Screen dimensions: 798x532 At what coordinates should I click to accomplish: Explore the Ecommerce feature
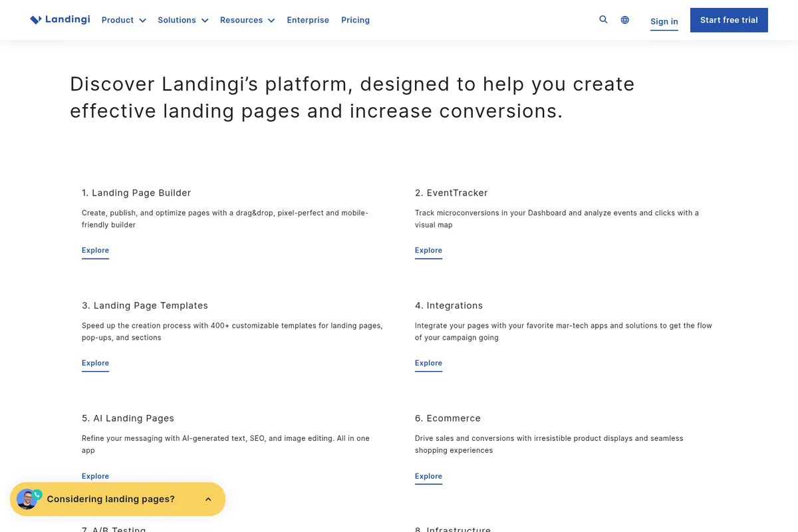428,476
